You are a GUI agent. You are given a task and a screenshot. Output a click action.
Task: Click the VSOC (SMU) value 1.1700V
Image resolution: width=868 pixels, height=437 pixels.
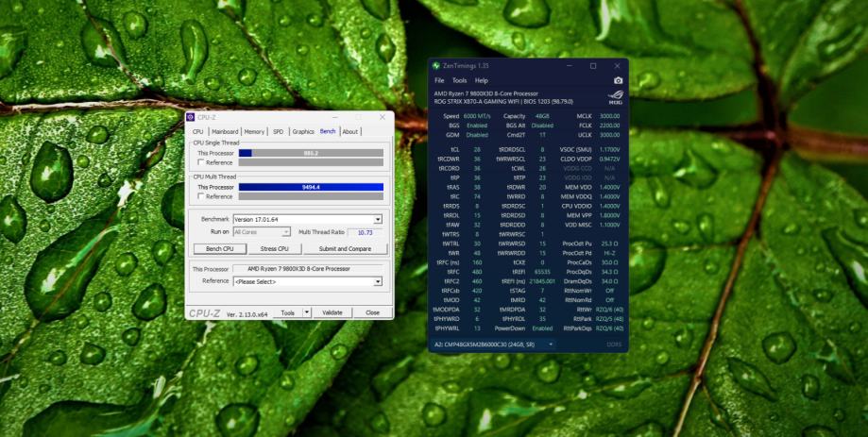pyautogui.click(x=609, y=149)
